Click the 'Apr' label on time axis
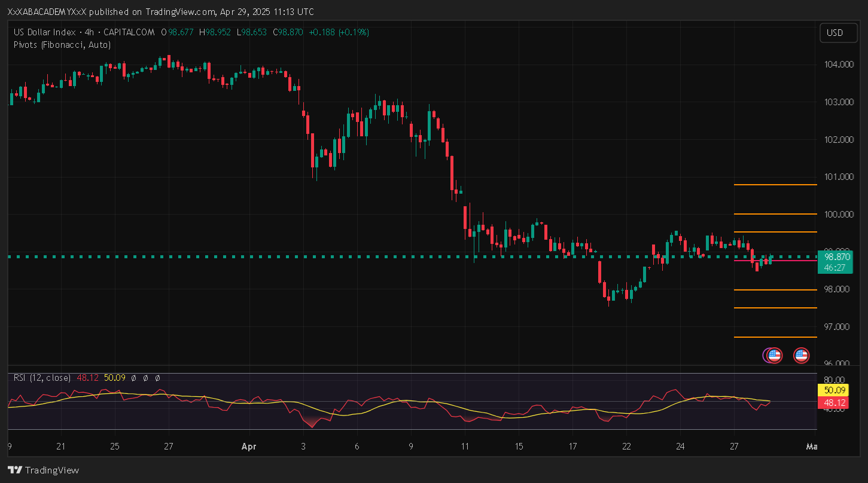The width and height of the screenshot is (868, 483). (x=249, y=447)
